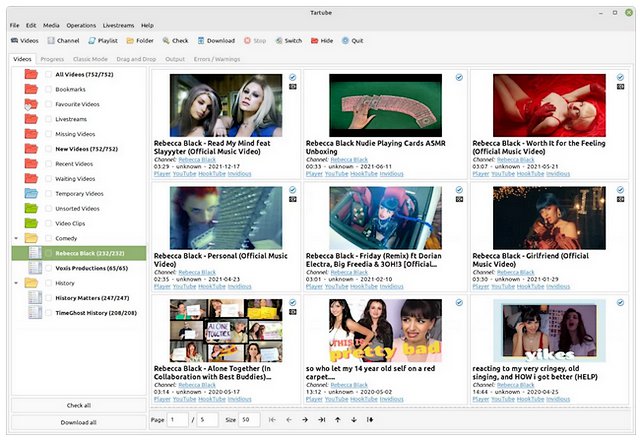Viewport: 640px width, 440px height.
Task: Add a Playlist from the toolbar
Action: [x=103, y=41]
